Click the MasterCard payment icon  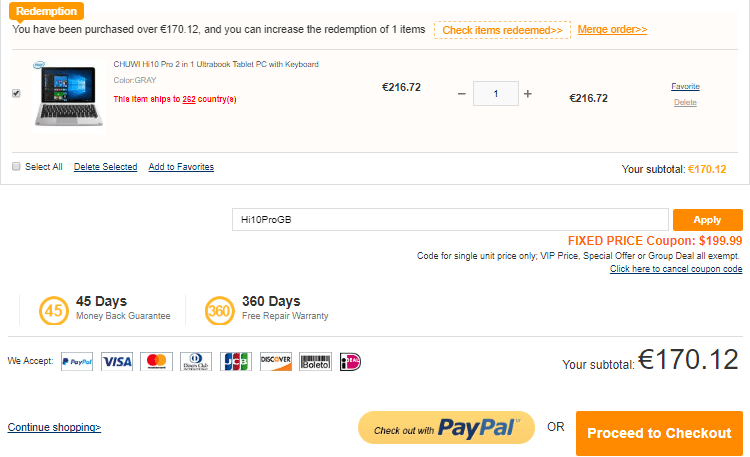156,361
